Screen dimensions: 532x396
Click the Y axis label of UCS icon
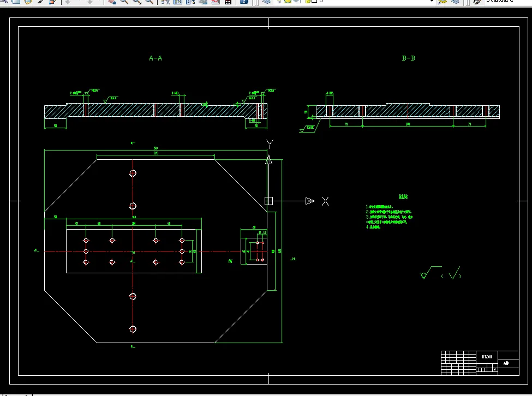point(270,144)
